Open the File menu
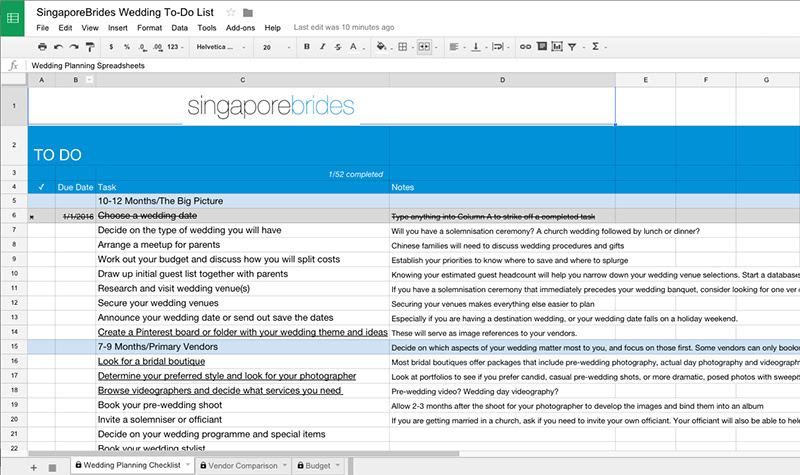Image resolution: width=800 pixels, height=475 pixels. [42, 28]
